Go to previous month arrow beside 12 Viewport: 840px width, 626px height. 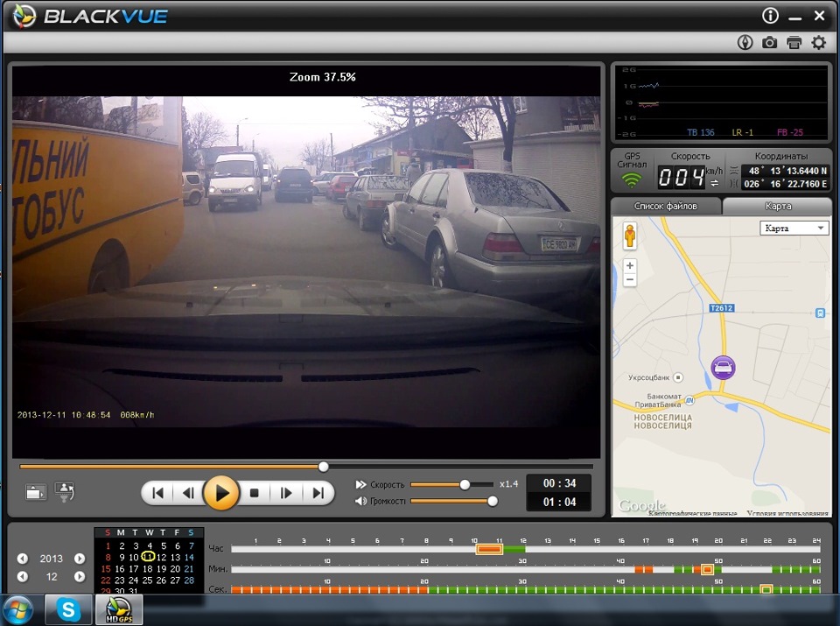pyautogui.click(x=23, y=577)
